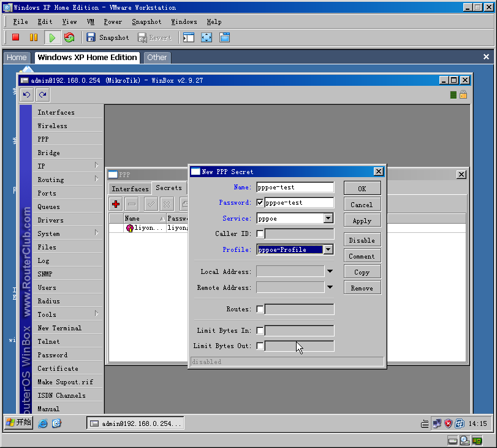Click Cancel in New PPP Secret
Viewport: 497px width, 448px height.
point(362,205)
